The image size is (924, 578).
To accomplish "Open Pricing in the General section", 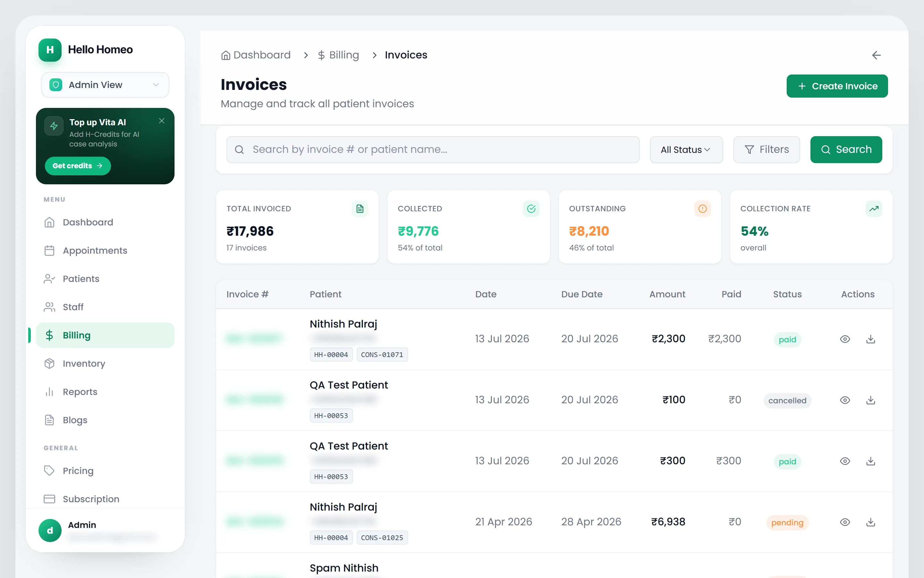I will point(105,470).
